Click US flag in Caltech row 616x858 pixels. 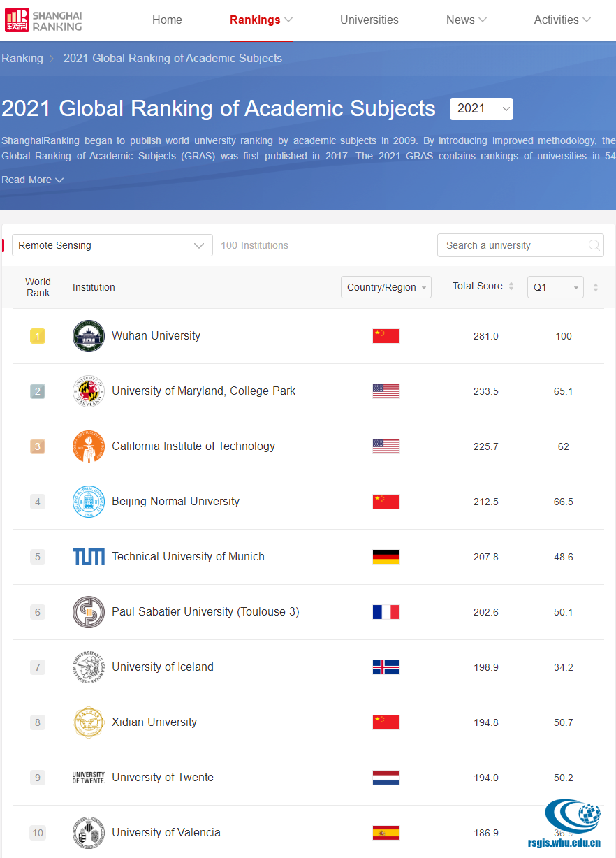[x=386, y=446]
